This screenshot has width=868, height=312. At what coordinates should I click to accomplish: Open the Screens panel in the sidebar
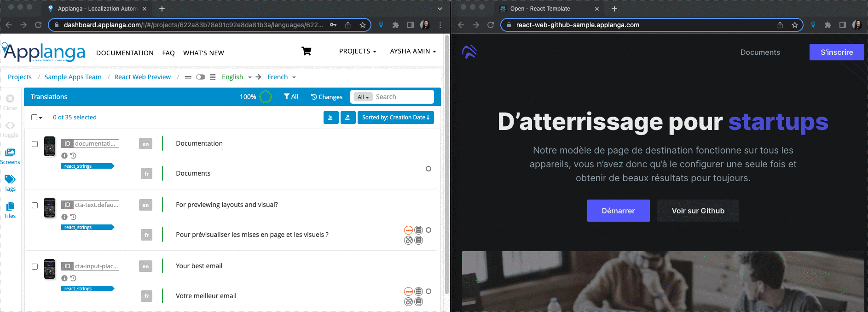pyautogui.click(x=10, y=156)
